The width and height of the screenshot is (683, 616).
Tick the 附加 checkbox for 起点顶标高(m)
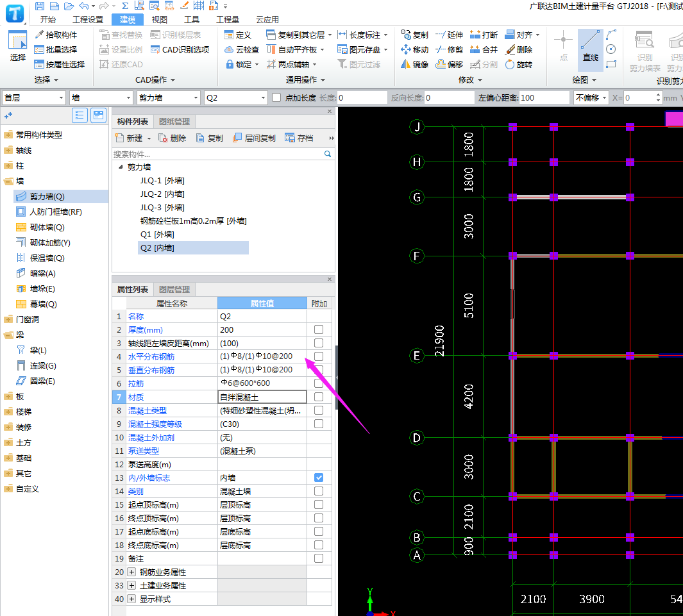[319, 504]
